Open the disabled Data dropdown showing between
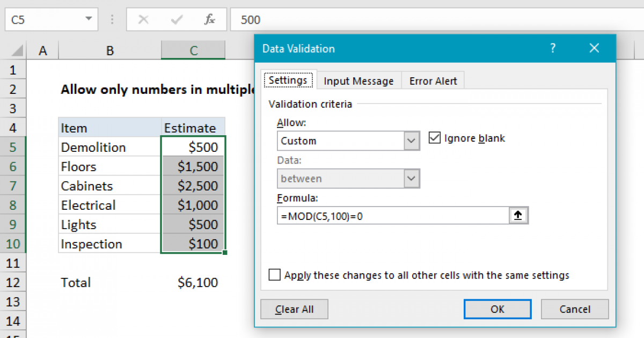The width and height of the screenshot is (644, 338). 411,178
